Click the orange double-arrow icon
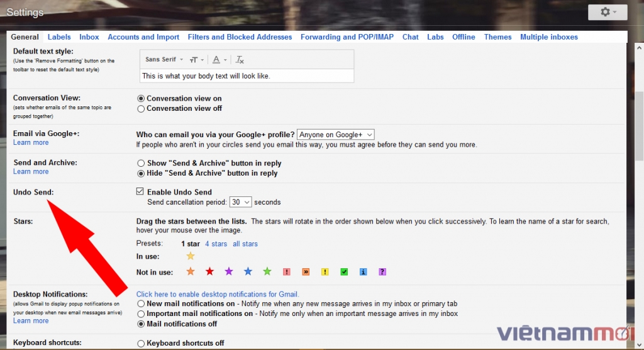The height and width of the screenshot is (350, 644). point(306,272)
